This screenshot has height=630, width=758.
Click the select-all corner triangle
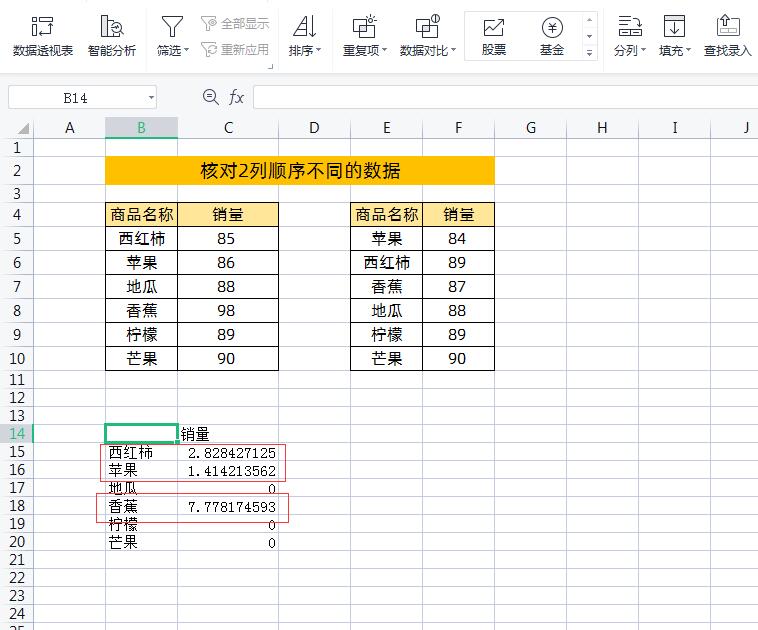[x=23, y=128]
